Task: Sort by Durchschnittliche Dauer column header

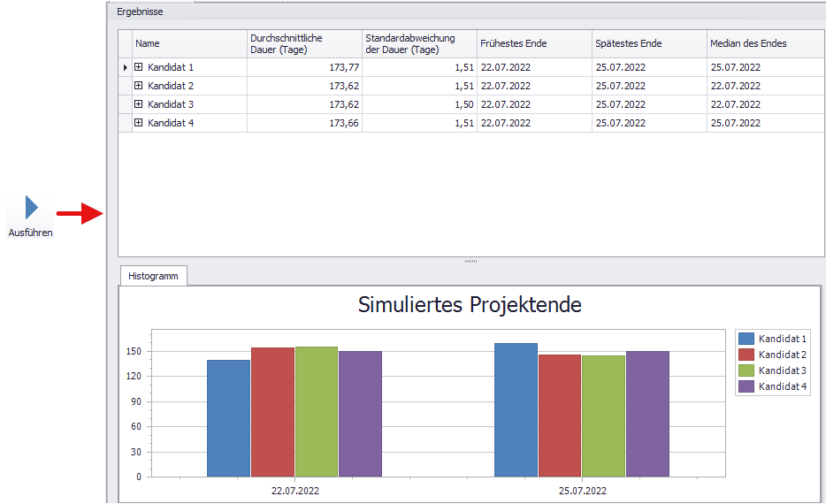Action: coord(303,43)
